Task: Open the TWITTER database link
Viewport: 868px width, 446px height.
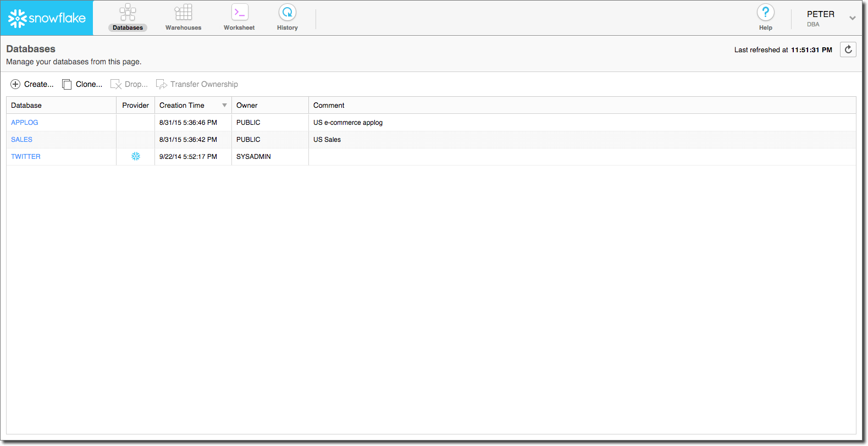Action: click(26, 157)
